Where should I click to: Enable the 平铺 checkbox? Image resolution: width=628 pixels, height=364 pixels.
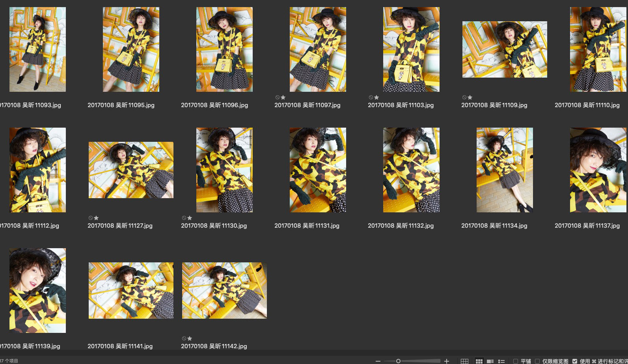(x=515, y=361)
